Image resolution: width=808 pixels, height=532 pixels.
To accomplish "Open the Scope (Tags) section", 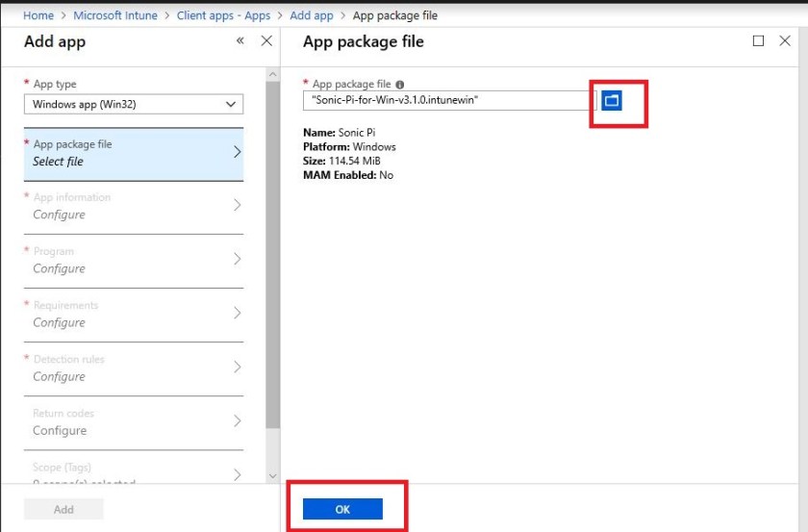I will tap(134, 472).
